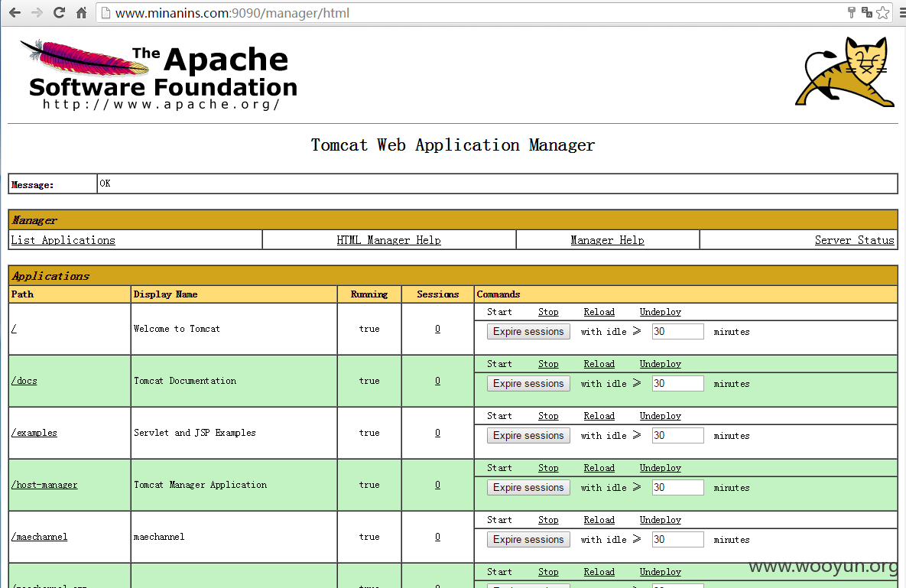The width and height of the screenshot is (906, 588).
Task: Stop the root / application
Action: (x=548, y=312)
